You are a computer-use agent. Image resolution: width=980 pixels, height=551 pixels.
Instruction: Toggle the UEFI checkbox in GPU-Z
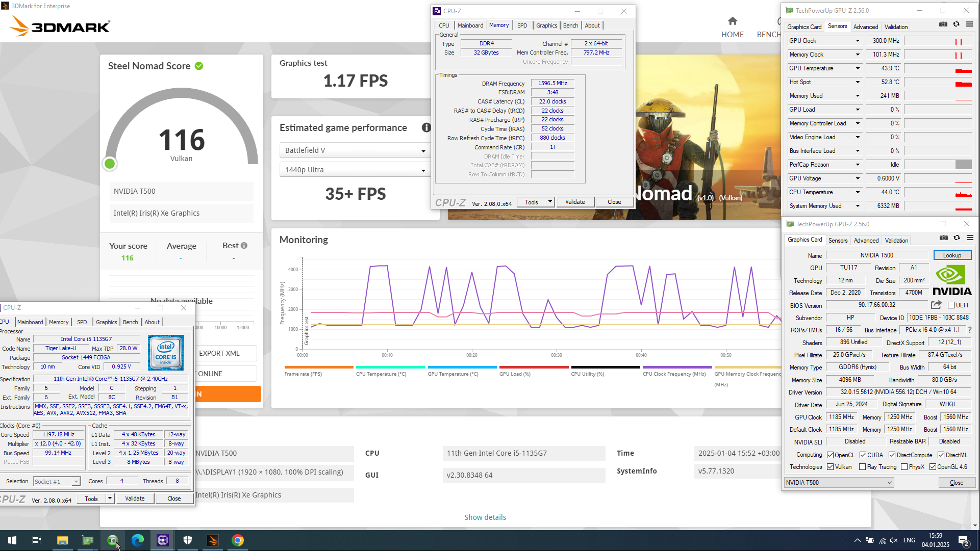point(951,305)
